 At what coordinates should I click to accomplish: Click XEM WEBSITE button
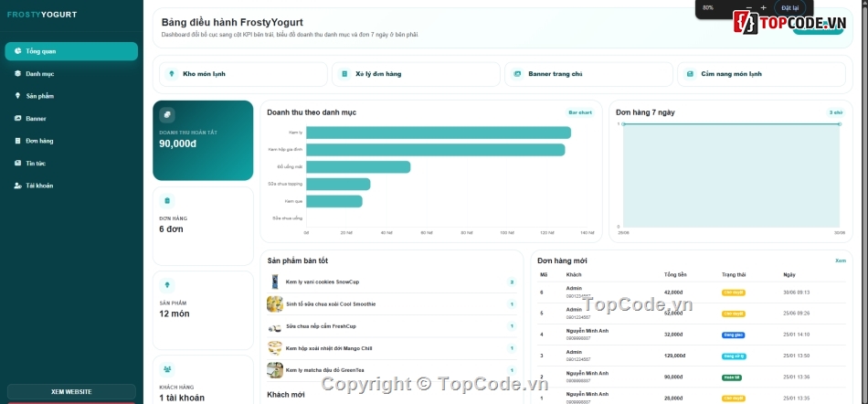pyautogui.click(x=71, y=392)
